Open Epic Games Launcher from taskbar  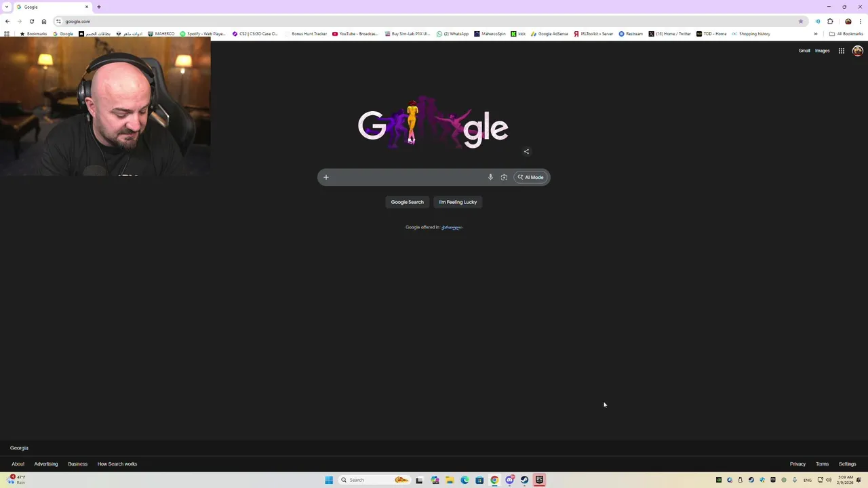539,480
